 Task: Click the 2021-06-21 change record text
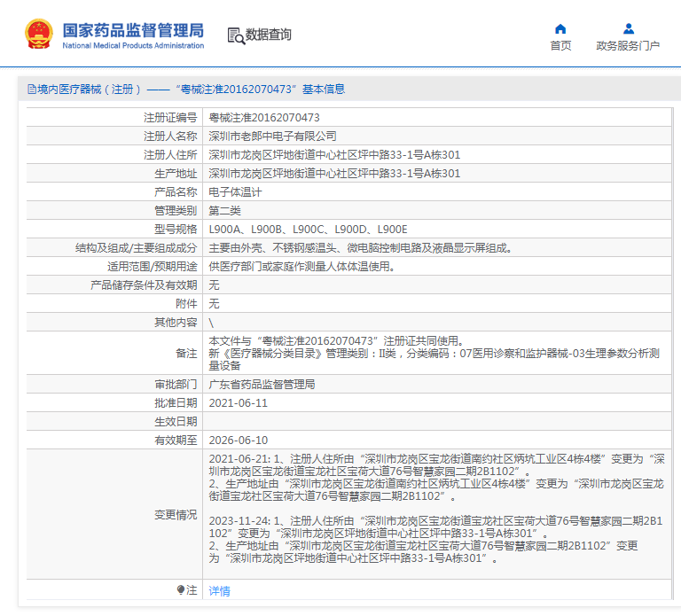436,478
